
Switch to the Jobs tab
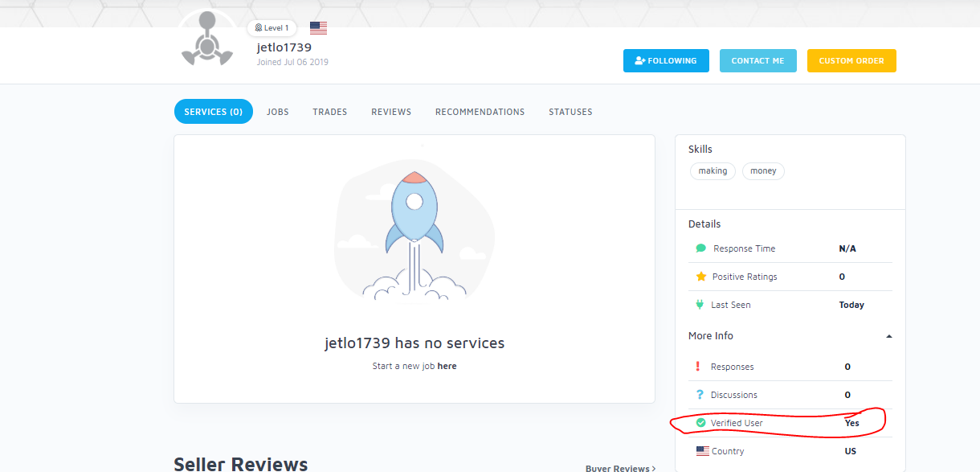(277, 112)
